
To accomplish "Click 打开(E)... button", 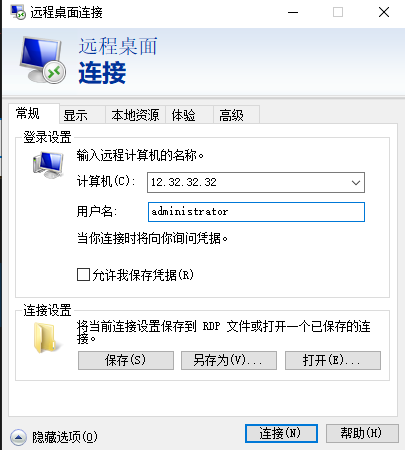I will [x=333, y=360].
